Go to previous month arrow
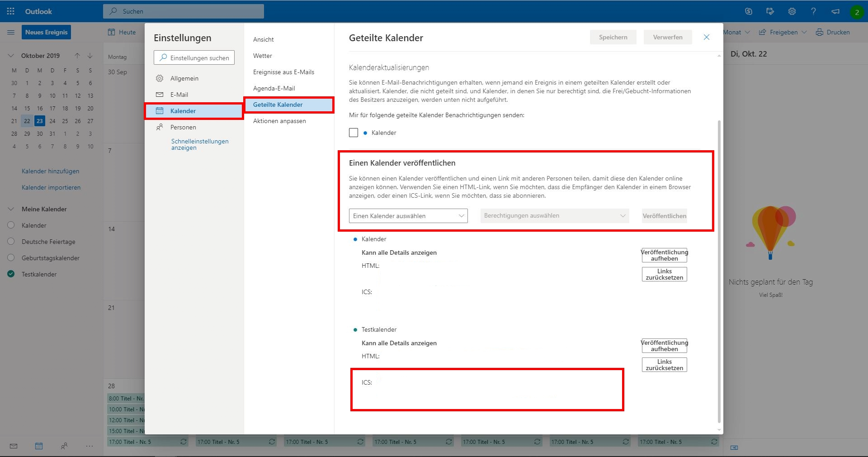 coord(77,56)
